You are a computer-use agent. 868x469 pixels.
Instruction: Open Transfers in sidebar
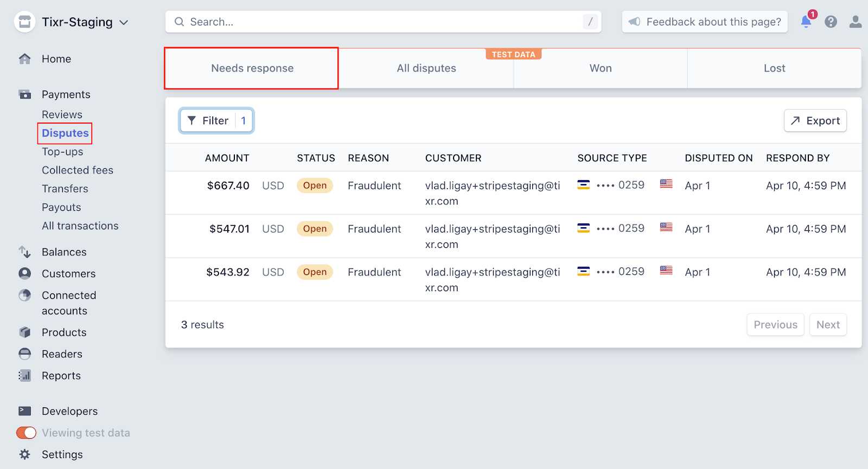(65, 189)
